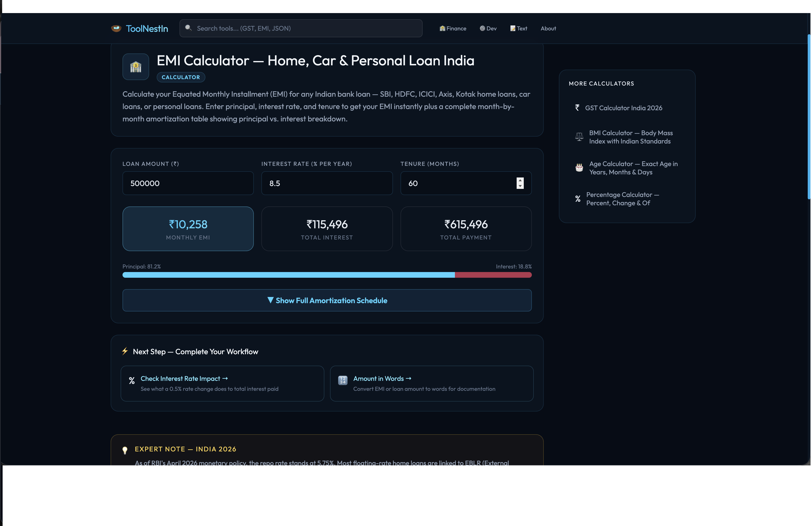Click the page vertical scrollbar
Screen dimensions: 812x526
click(x=809, y=117)
